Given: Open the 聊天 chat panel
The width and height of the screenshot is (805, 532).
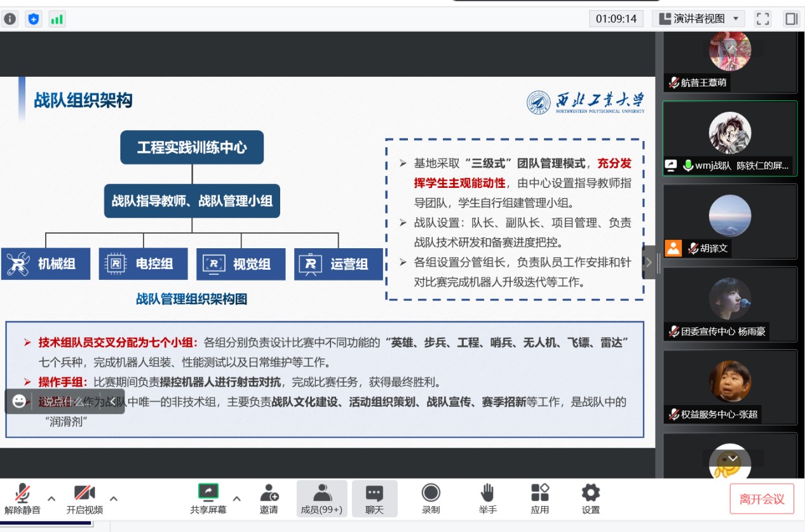Looking at the screenshot, I should (374, 498).
